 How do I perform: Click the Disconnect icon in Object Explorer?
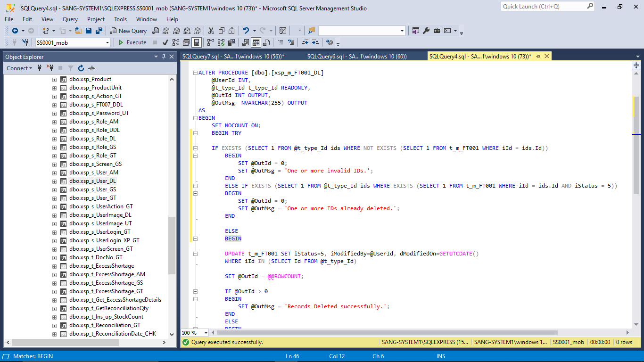pyautogui.click(x=50, y=68)
